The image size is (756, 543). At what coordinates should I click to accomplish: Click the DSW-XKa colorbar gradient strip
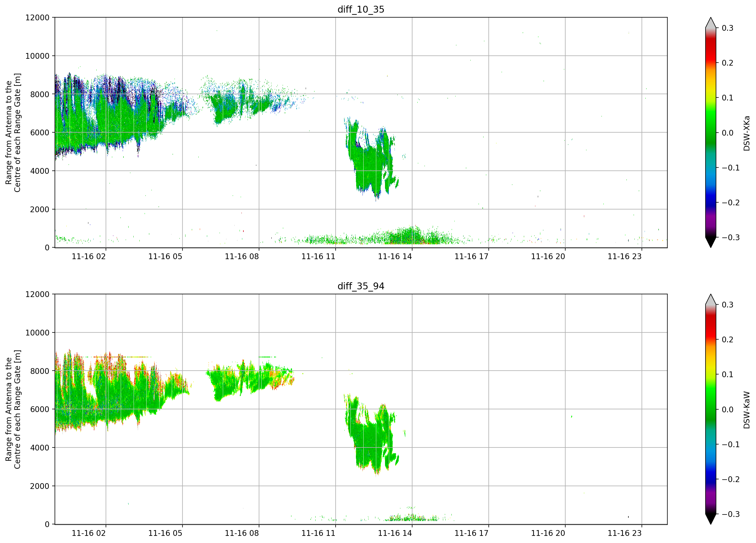711,133
